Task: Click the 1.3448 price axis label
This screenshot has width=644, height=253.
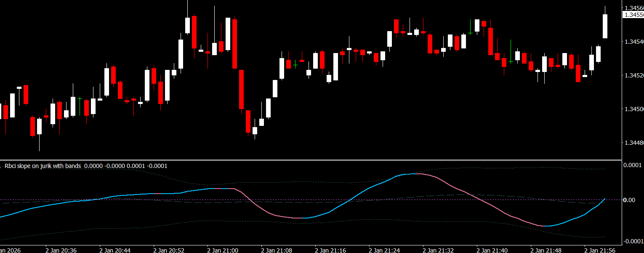Action: [634, 143]
